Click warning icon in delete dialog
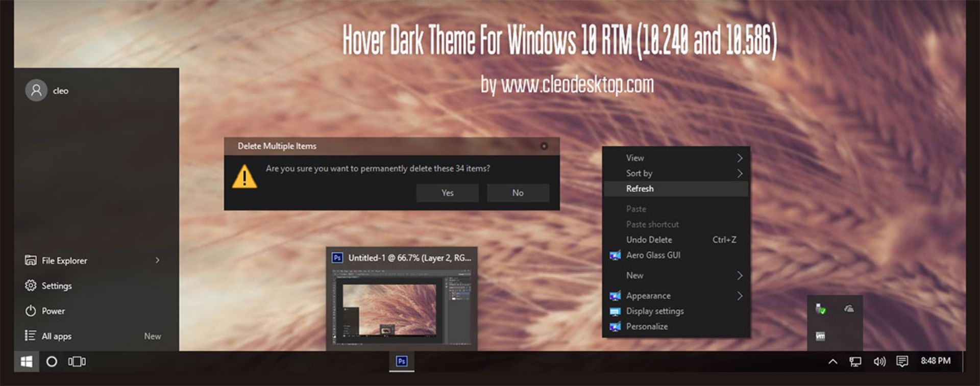This screenshot has height=386, width=980. (244, 176)
